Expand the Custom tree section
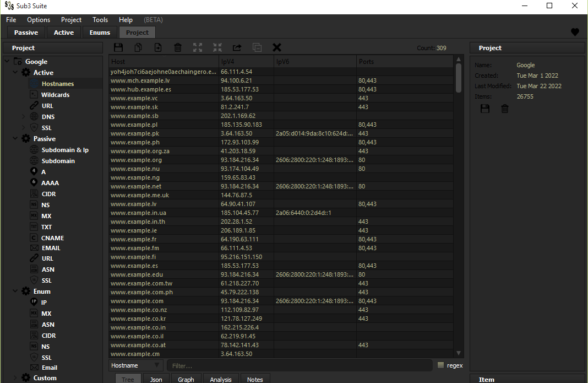 15,377
